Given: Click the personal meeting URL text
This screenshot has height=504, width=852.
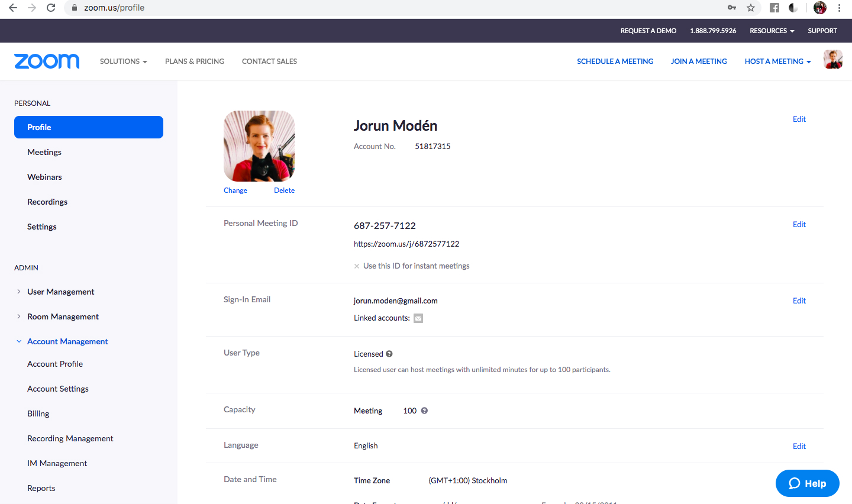Looking at the screenshot, I should point(406,244).
